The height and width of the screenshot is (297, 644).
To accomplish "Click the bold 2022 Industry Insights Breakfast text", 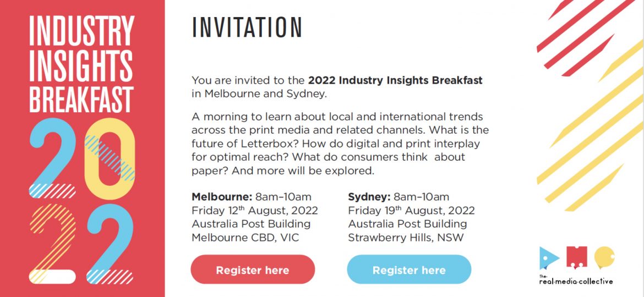I will tap(396, 80).
